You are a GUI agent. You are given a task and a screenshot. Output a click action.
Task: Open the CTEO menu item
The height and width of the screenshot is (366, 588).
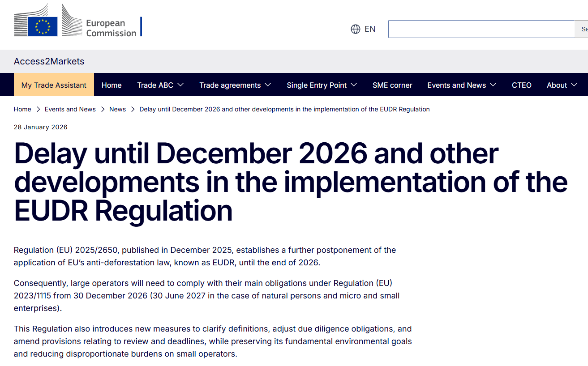[x=522, y=85]
